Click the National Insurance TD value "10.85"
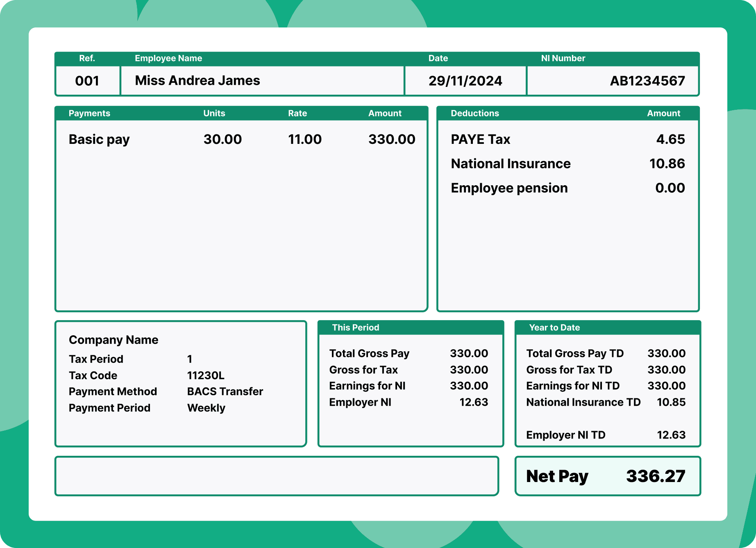Screen dimensions: 756x548 pos(671,402)
